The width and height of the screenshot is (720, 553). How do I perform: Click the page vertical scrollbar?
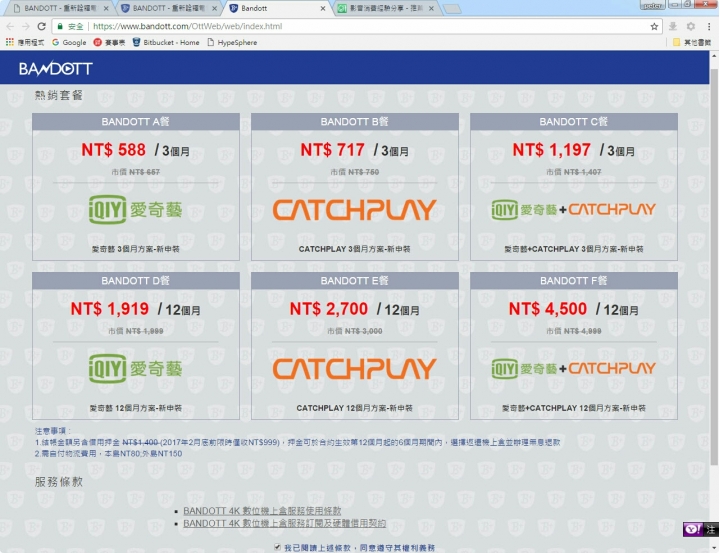[714, 266]
